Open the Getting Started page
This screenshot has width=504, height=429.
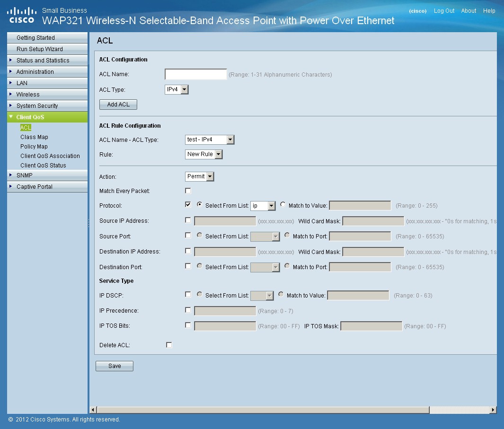pos(47,37)
